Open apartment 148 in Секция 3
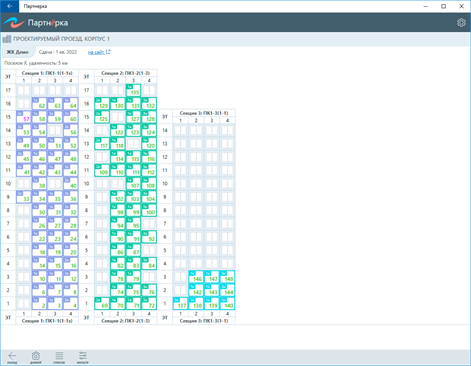Image resolution: width=471 pixels, height=366 pixels. pos(227,277)
